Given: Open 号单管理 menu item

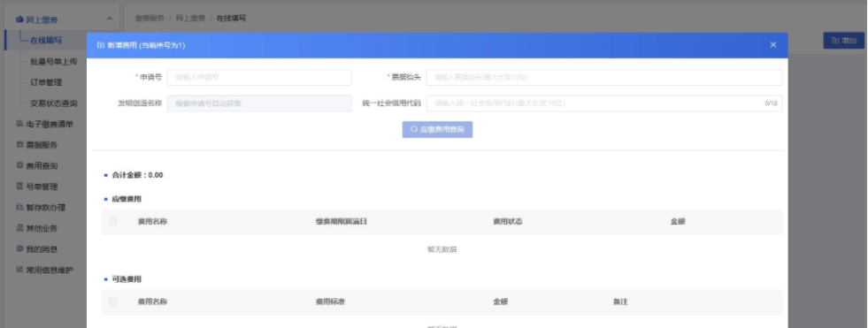Looking at the screenshot, I should tap(42, 187).
